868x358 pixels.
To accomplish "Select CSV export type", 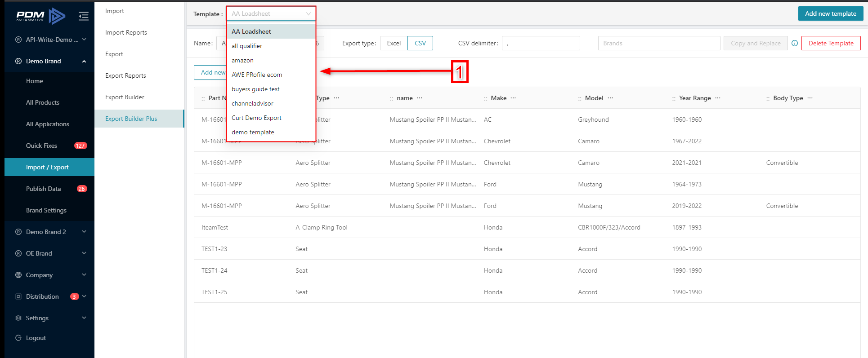I will pyautogui.click(x=420, y=43).
